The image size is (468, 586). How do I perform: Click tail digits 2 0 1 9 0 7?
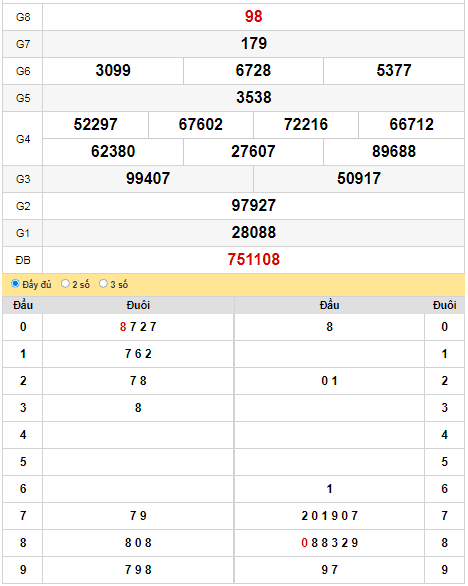pyautogui.click(x=329, y=516)
